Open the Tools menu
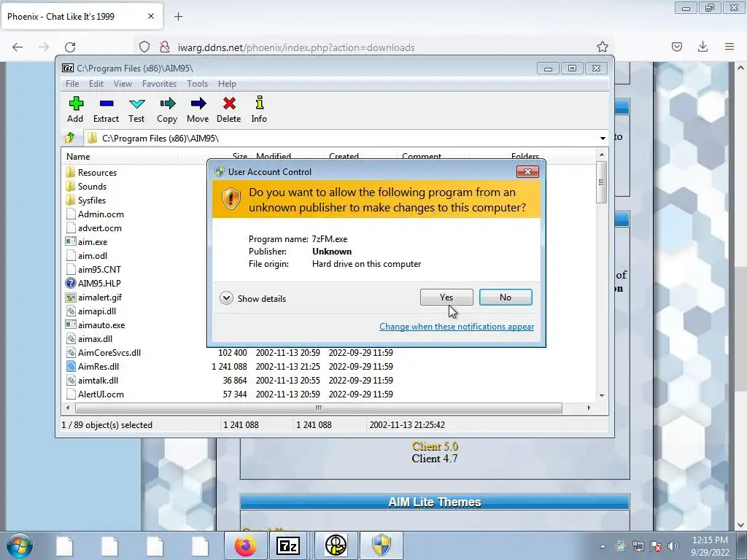The width and height of the screenshot is (747, 560). pos(197,83)
